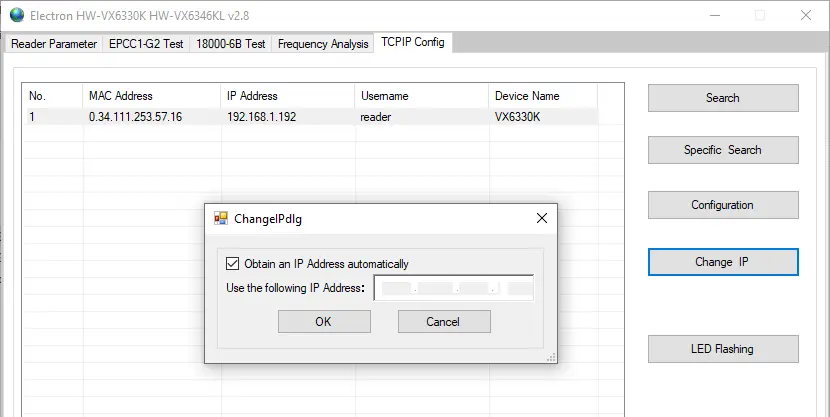Viewport: 830px width, 417px height.
Task: Click the MAC Address column header
Action: [x=121, y=96]
